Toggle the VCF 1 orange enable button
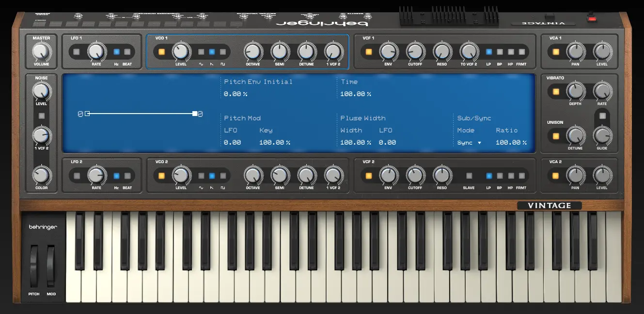The width and height of the screenshot is (644, 314). (369, 51)
